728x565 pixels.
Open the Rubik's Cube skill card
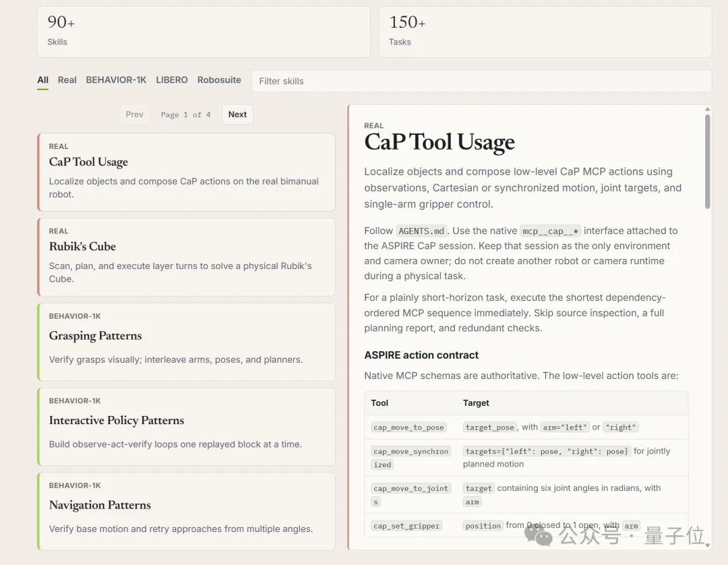point(186,257)
